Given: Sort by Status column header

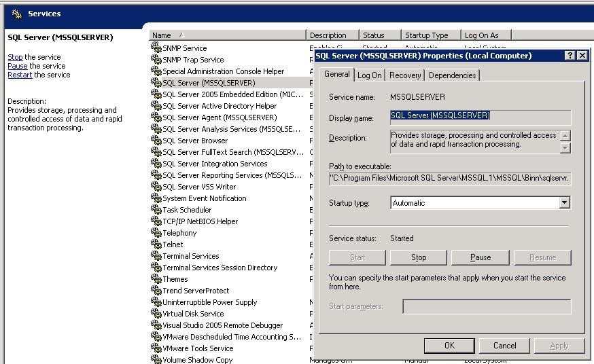Looking at the screenshot, I should 380,35.
